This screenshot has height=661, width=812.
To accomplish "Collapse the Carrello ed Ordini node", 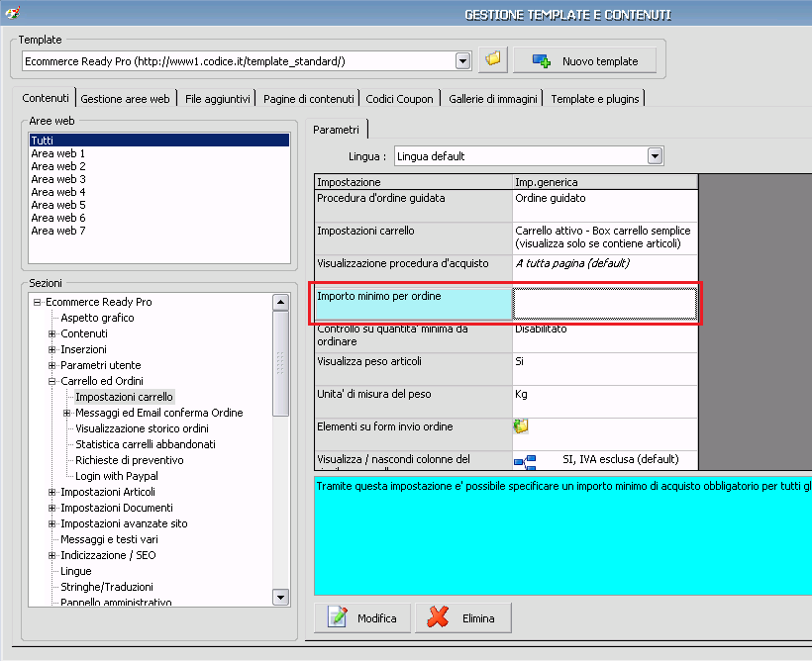I will click(x=51, y=381).
